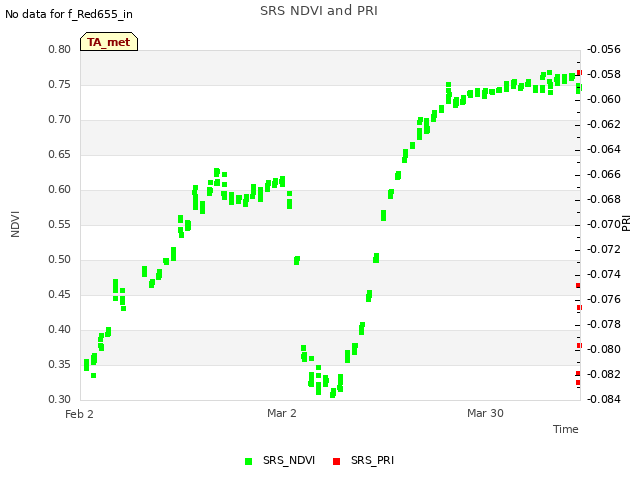Screen dimensions: 640x480
Task: Click the red SRS_PRI legend swatch
Action: (336, 461)
